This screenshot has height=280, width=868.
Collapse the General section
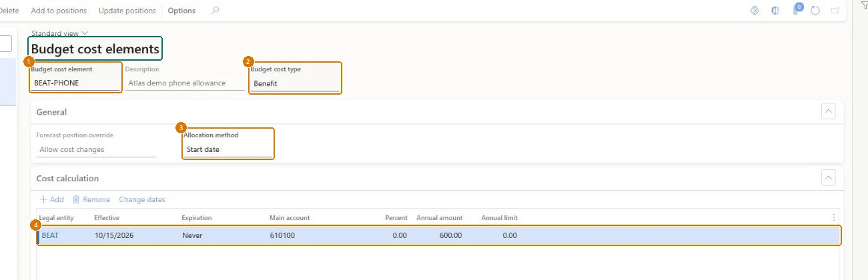[828, 111]
